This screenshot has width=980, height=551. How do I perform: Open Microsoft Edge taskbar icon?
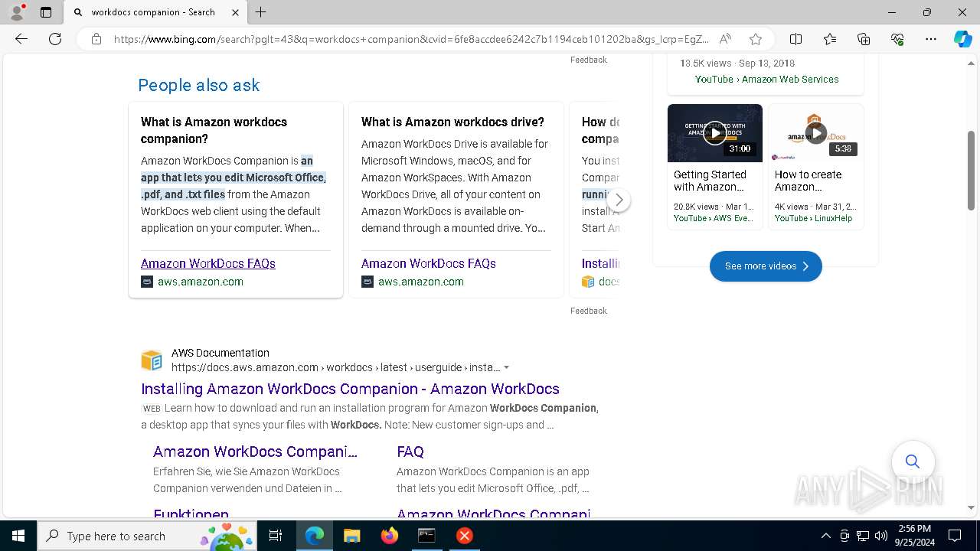click(x=315, y=536)
